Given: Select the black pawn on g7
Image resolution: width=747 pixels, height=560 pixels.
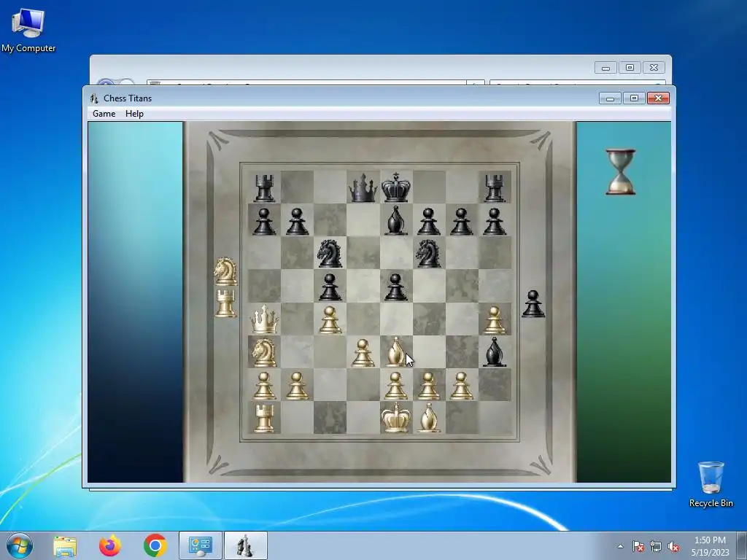Looking at the screenshot, I should pos(462,222).
